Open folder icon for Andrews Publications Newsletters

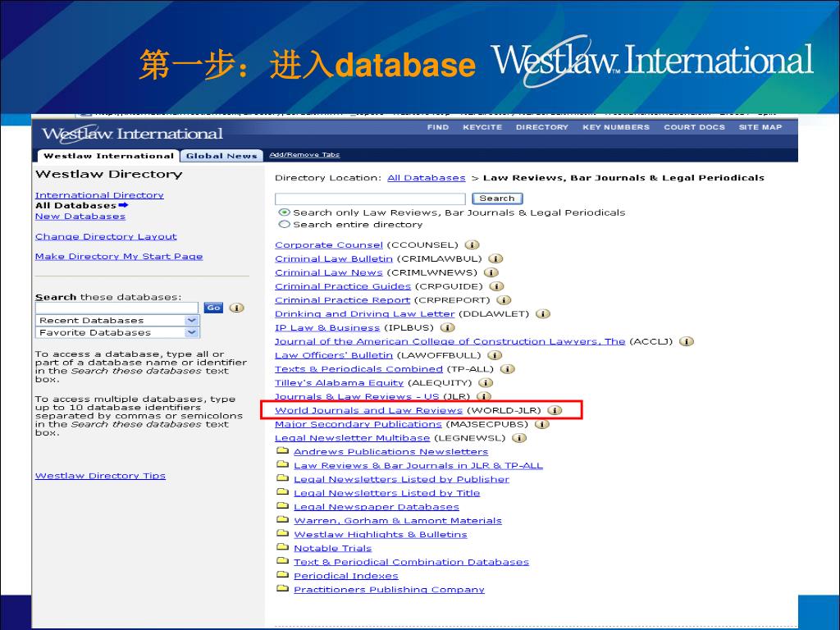coord(282,450)
